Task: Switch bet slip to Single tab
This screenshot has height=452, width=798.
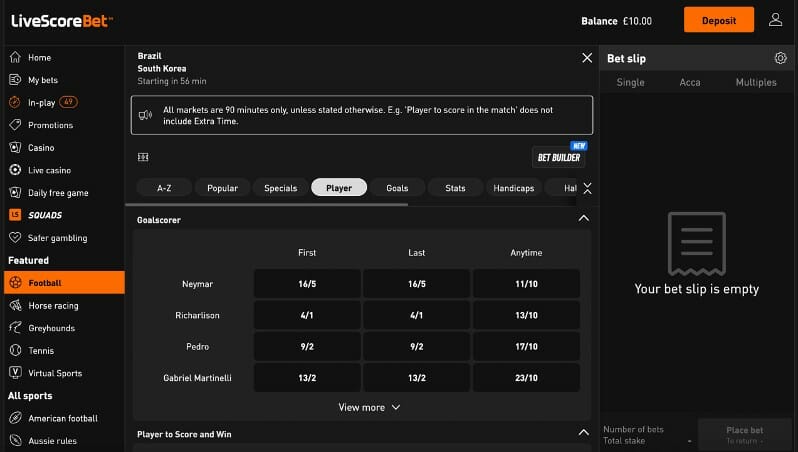Action: click(631, 82)
